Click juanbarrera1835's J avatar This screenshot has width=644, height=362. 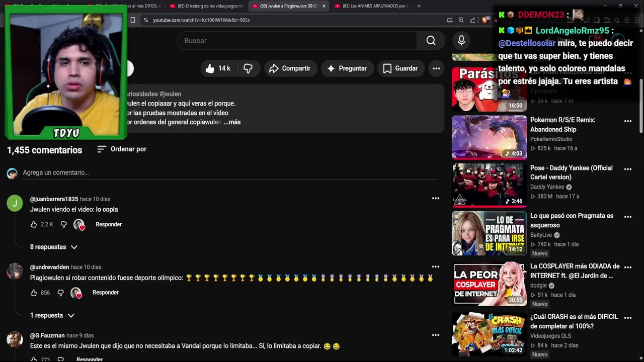tap(15, 203)
